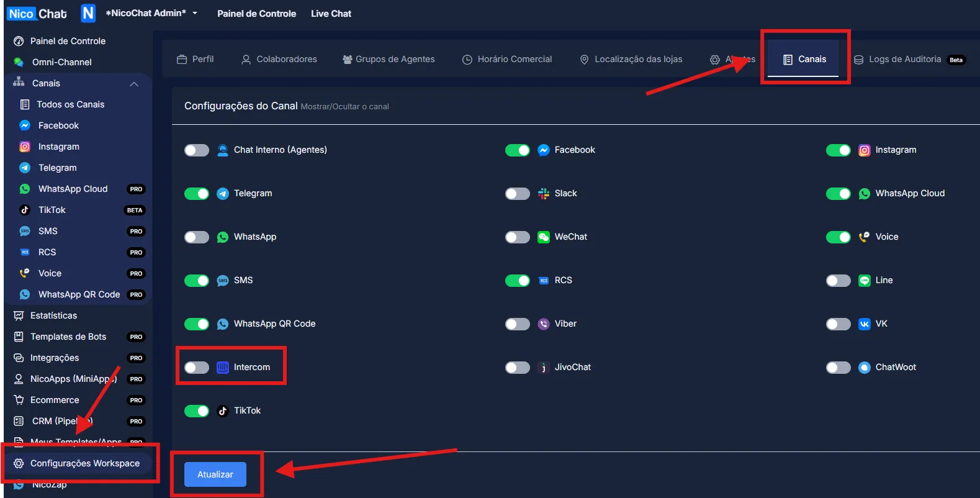Enable the Chat Interno (Agentes) toggle
Viewport: 980px width, 498px height.
tap(197, 150)
